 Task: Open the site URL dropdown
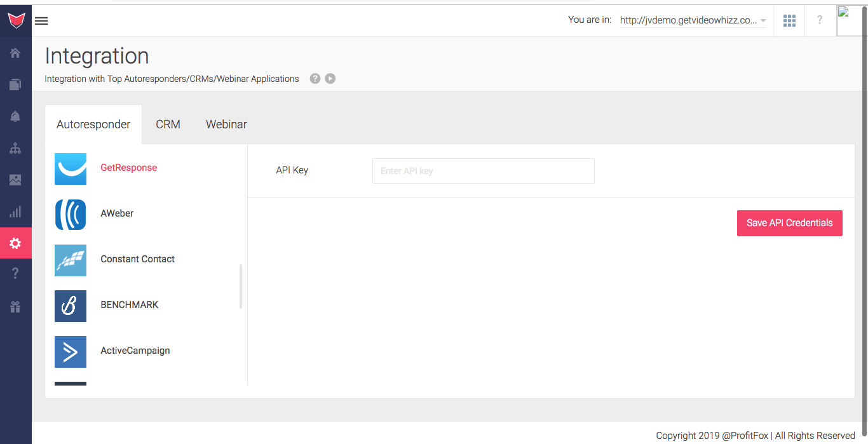click(693, 20)
